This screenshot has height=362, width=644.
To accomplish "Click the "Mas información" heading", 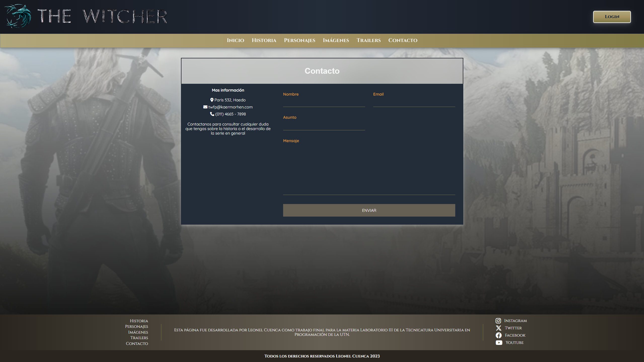I will click(228, 90).
